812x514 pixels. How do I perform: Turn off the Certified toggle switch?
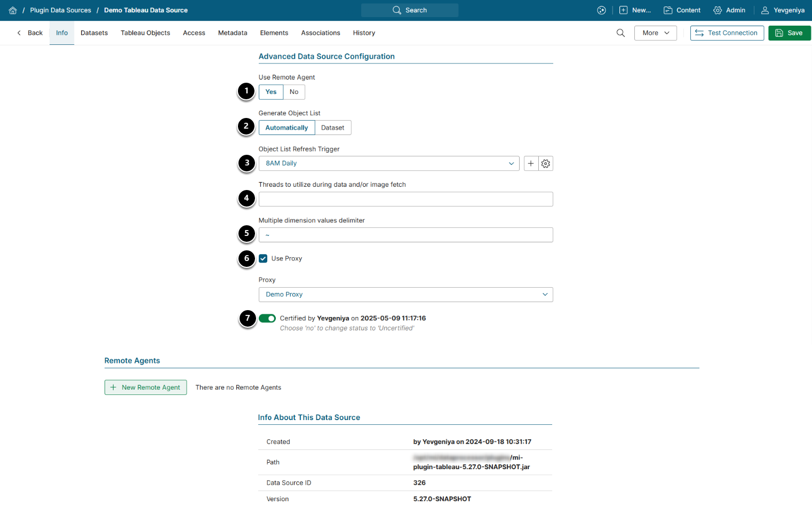267,319
